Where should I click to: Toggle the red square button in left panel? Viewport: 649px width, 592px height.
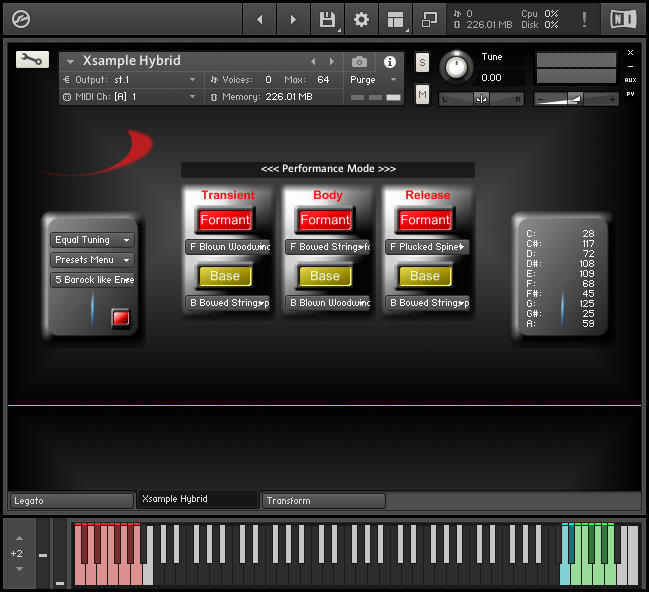[x=121, y=318]
